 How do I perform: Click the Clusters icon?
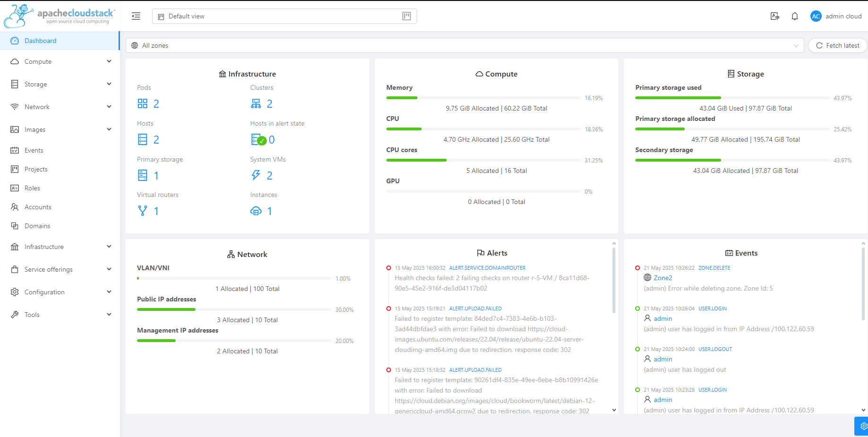point(256,103)
